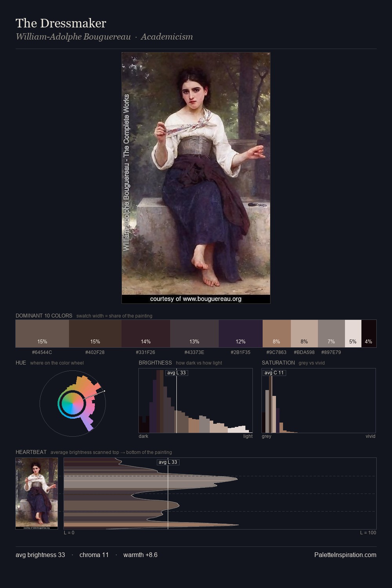Click the heartbeat 'avg L 33' label
Screen dimensions: 392x588
168,462
